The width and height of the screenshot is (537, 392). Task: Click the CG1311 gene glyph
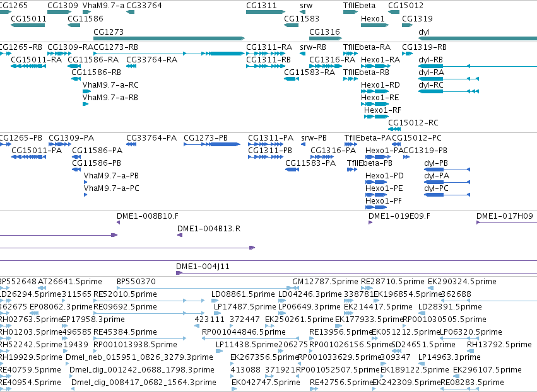click(266, 12)
